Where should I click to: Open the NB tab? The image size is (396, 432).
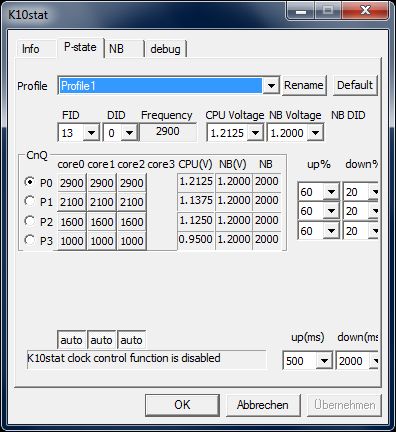[124, 49]
